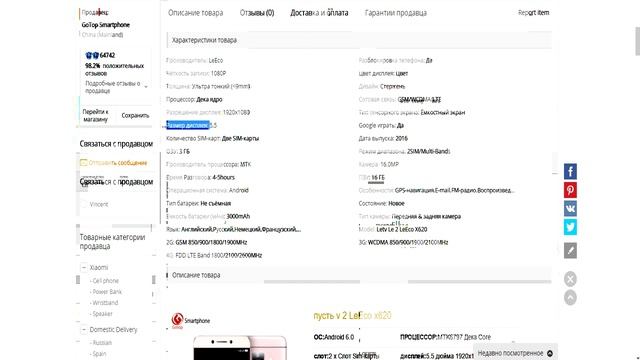Image resolution: width=640 pixels, height=360 pixels.
Task: Share the item on Pinterest
Action: pyautogui.click(x=570, y=190)
